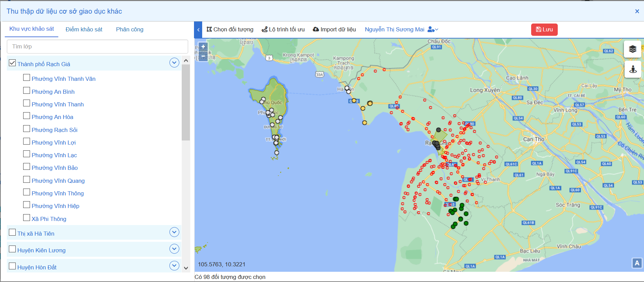Check the Phường Vĩnh Thanh Vân checkbox

pyautogui.click(x=27, y=78)
